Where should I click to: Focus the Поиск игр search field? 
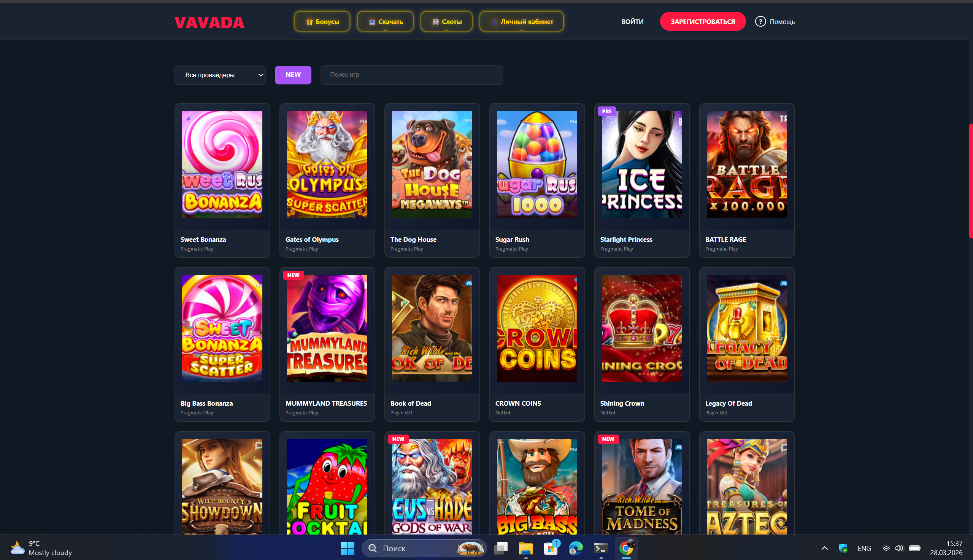(411, 75)
